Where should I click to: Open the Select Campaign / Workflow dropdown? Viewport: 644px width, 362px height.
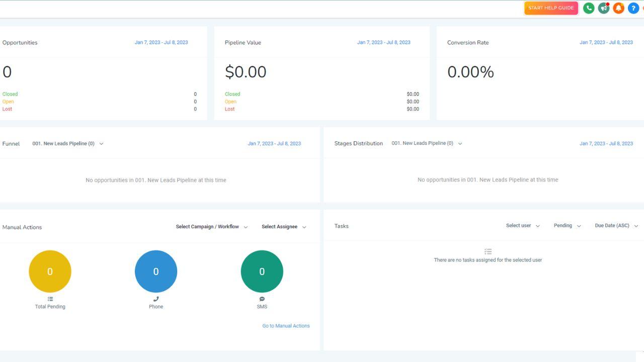212,227
